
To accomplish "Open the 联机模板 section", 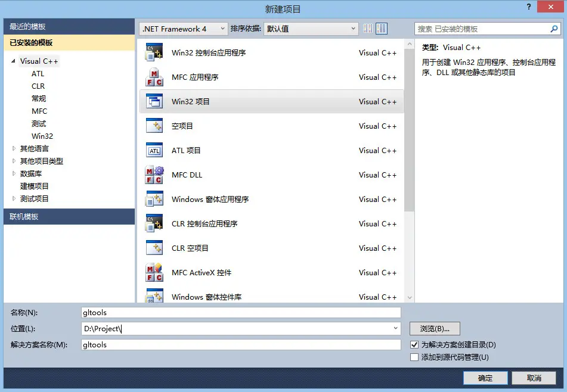I will (x=69, y=216).
